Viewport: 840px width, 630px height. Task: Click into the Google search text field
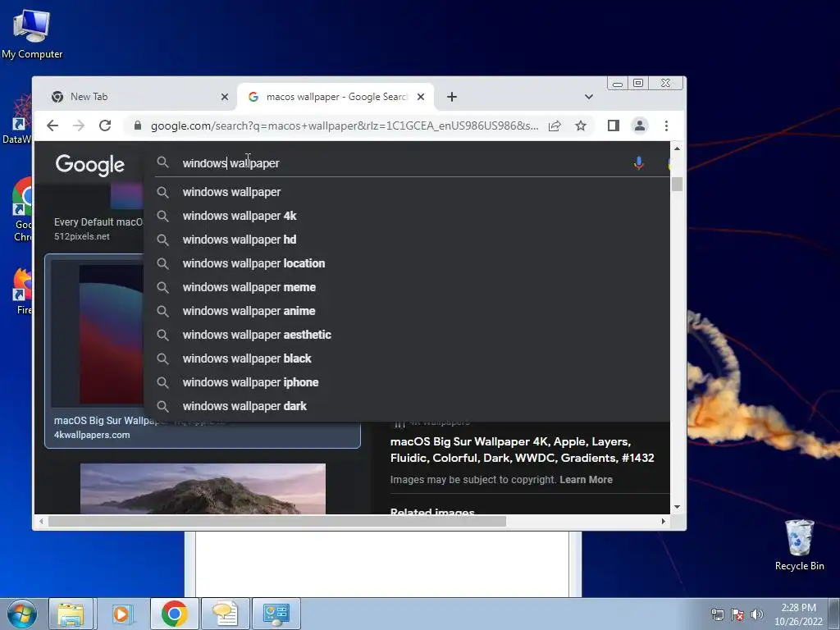[x=402, y=163]
